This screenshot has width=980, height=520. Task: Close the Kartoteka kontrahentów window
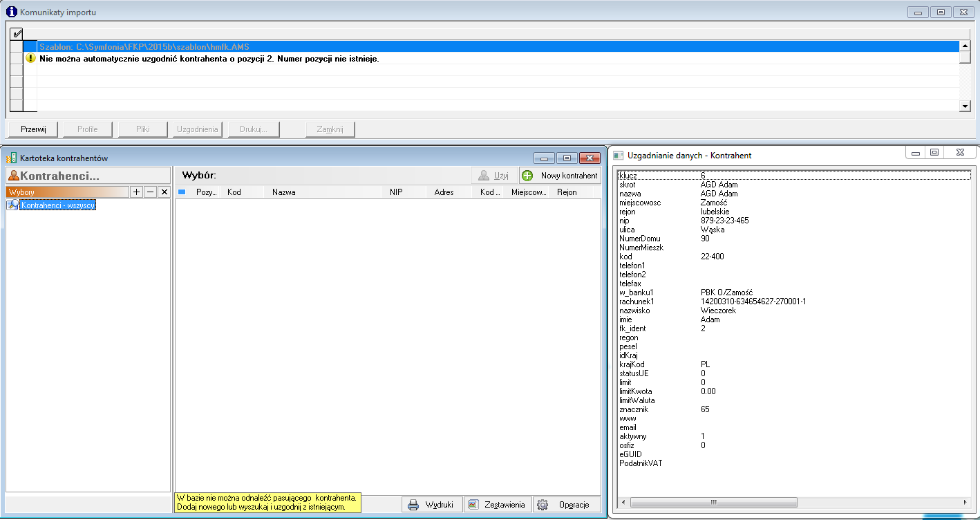click(590, 158)
